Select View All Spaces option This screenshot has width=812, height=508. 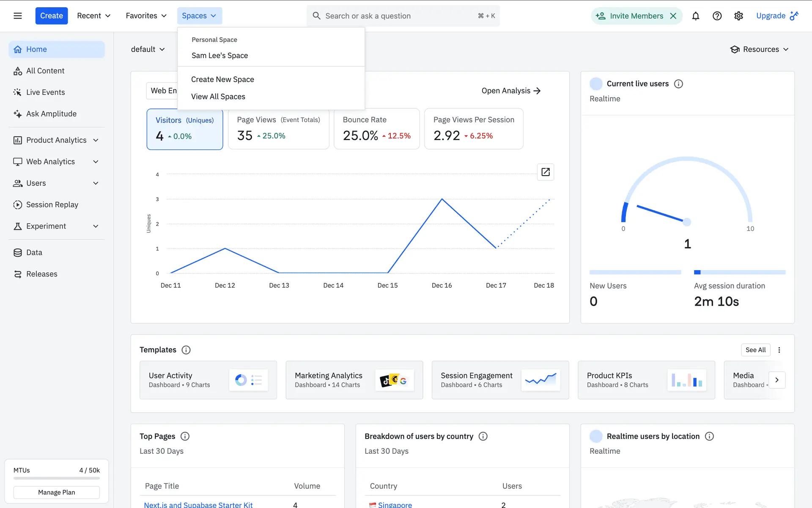point(218,97)
